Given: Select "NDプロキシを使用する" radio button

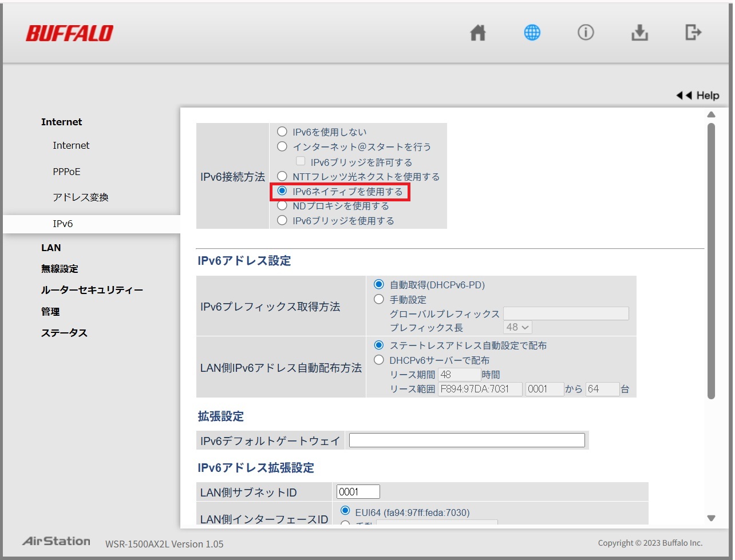Looking at the screenshot, I should (282, 205).
